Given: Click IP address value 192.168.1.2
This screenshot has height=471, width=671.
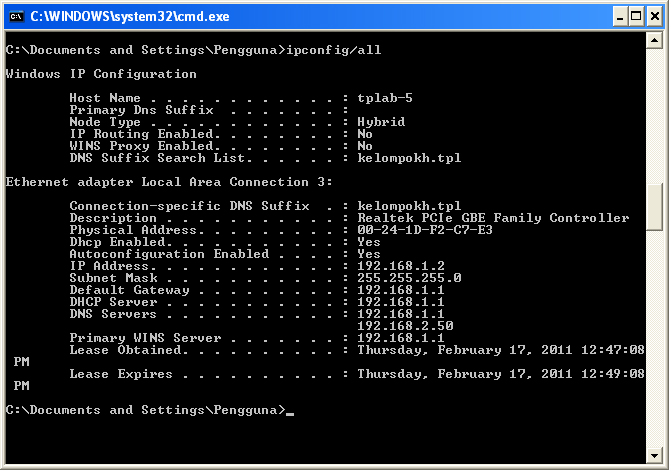Looking at the screenshot, I should [x=401, y=266].
